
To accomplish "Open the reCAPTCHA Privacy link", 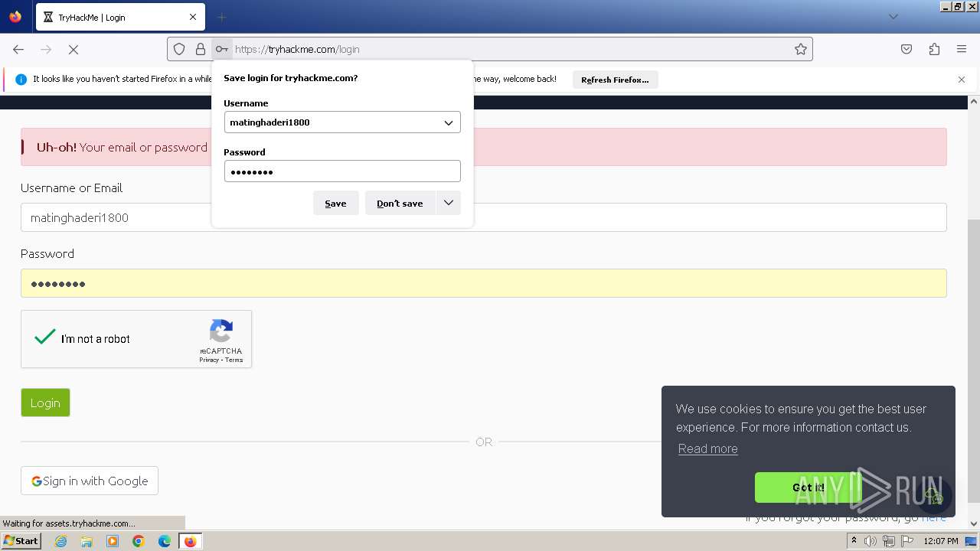I will coord(209,360).
